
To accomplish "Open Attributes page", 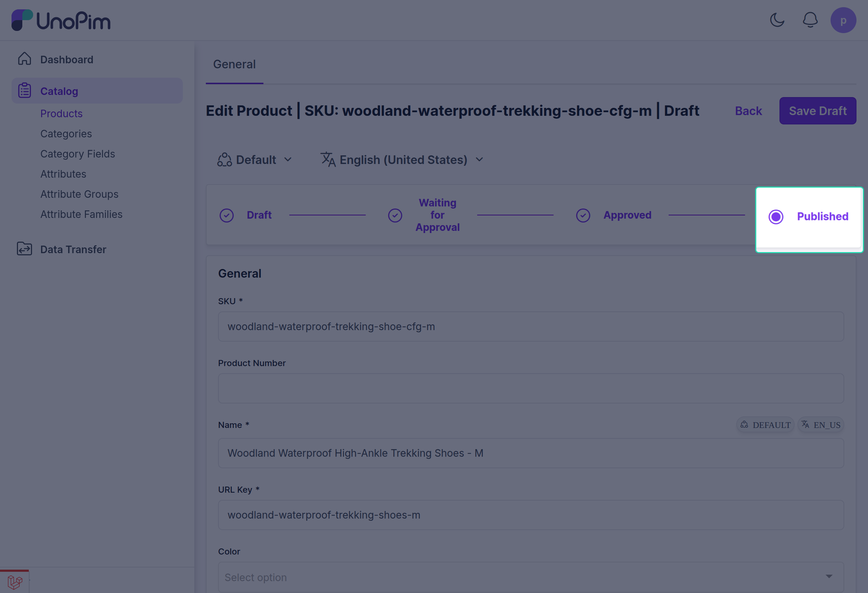I will point(63,174).
